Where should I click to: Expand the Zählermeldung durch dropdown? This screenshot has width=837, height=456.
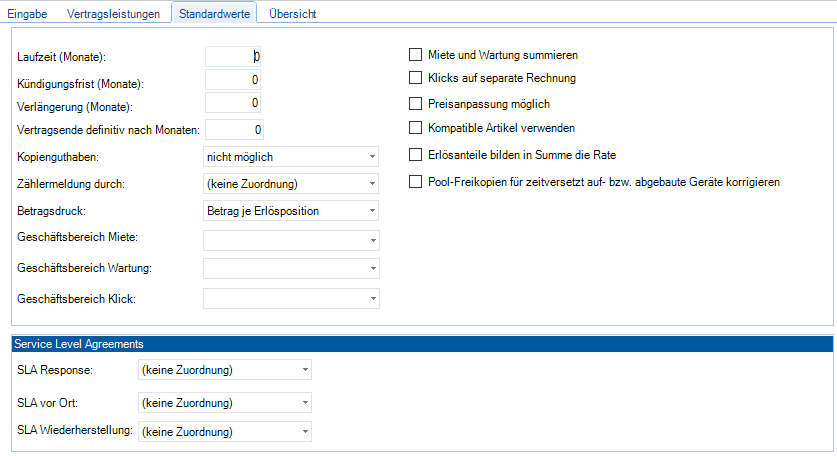pyautogui.click(x=290, y=184)
